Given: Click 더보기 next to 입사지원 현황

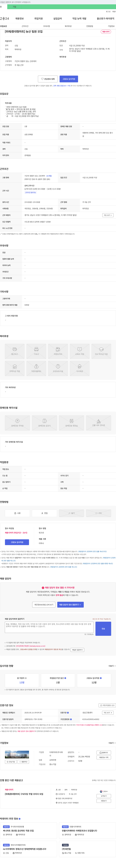Looking at the screenshot, I should coord(112,666).
